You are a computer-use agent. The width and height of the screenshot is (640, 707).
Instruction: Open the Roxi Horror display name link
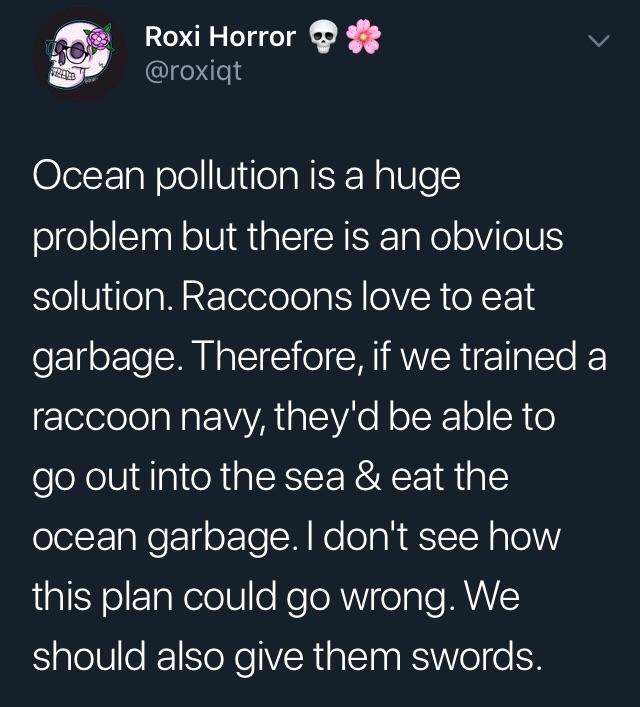click(220, 38)
